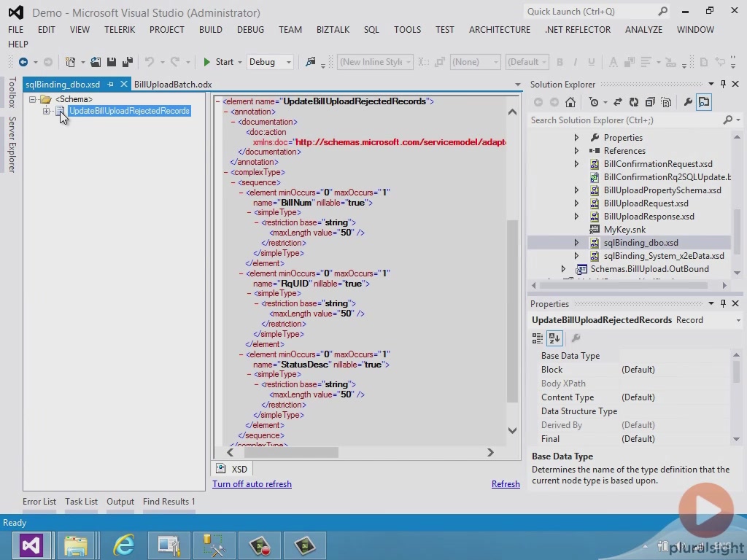Screen dimensions: 747x560
Task: Open the Solution Explorer window options dropdown
Action: point(711,85)
